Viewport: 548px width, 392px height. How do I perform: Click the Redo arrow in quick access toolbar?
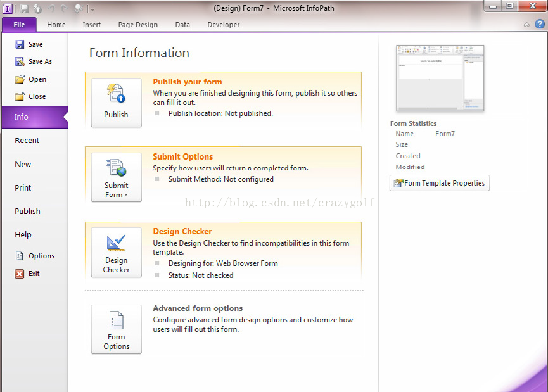65,8
